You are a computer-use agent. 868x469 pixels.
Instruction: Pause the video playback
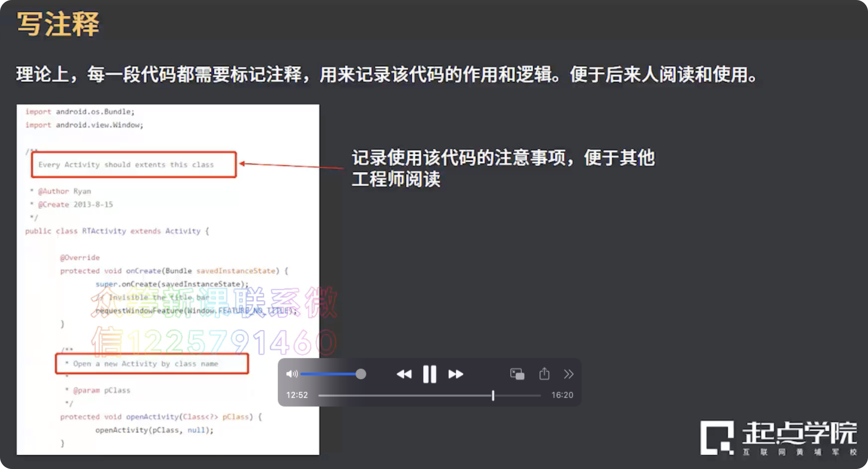[429, 374]
